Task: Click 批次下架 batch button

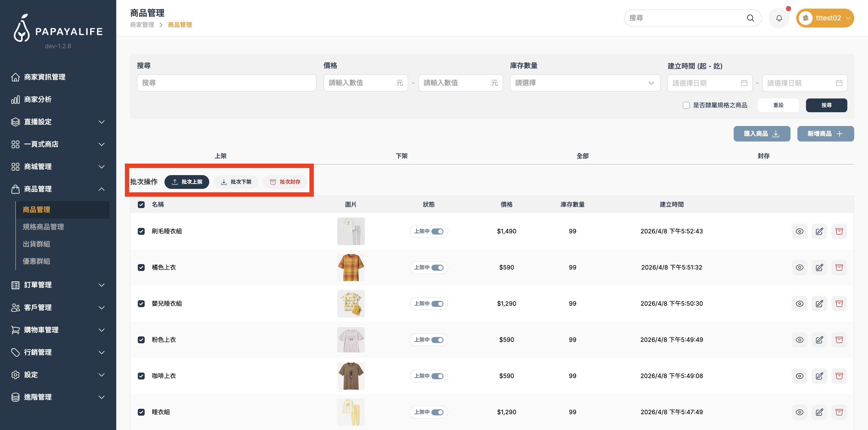Action: coord(236,182)
